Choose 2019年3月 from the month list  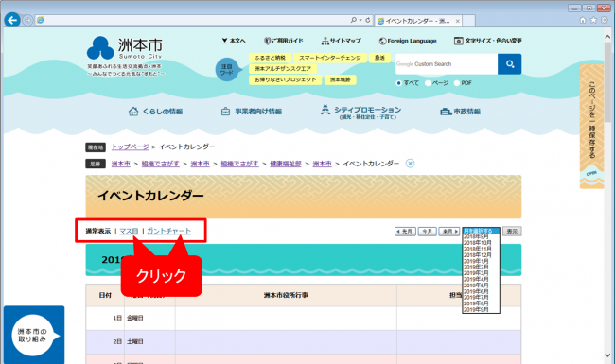point(481,273)
